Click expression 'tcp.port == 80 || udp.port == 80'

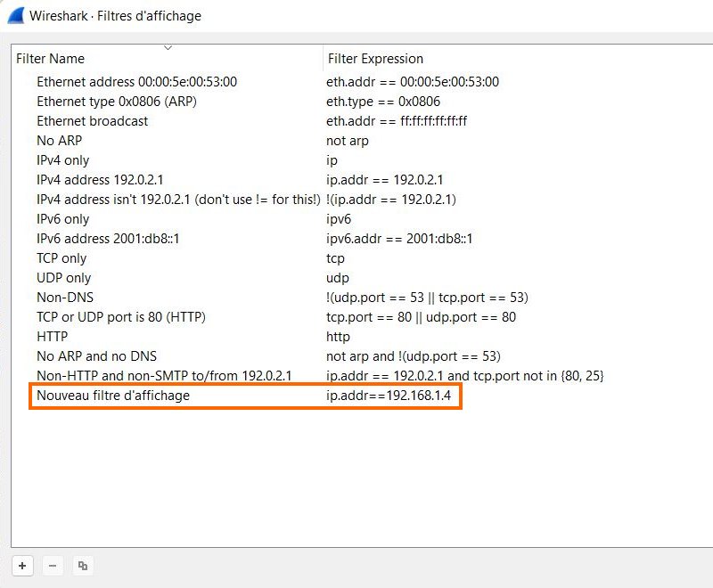click(x=421, y=317)
